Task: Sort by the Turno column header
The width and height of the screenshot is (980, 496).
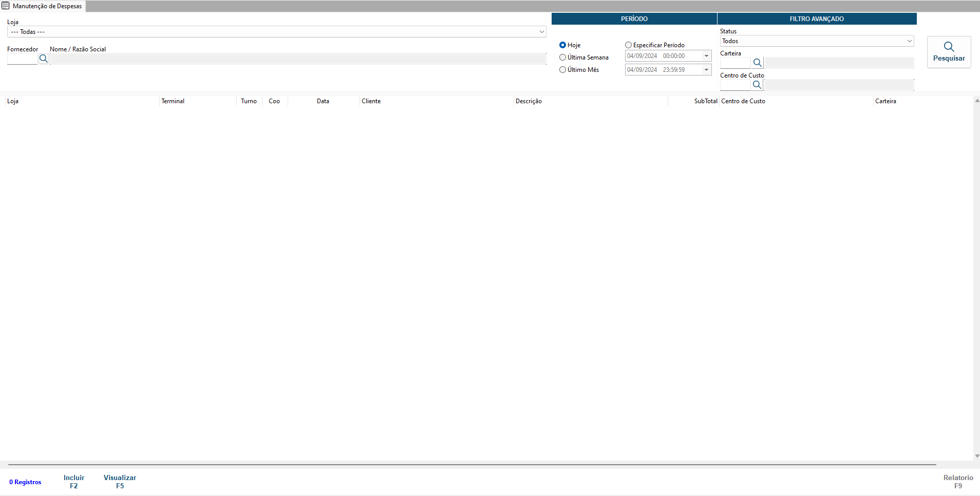Action: (249, 101)
